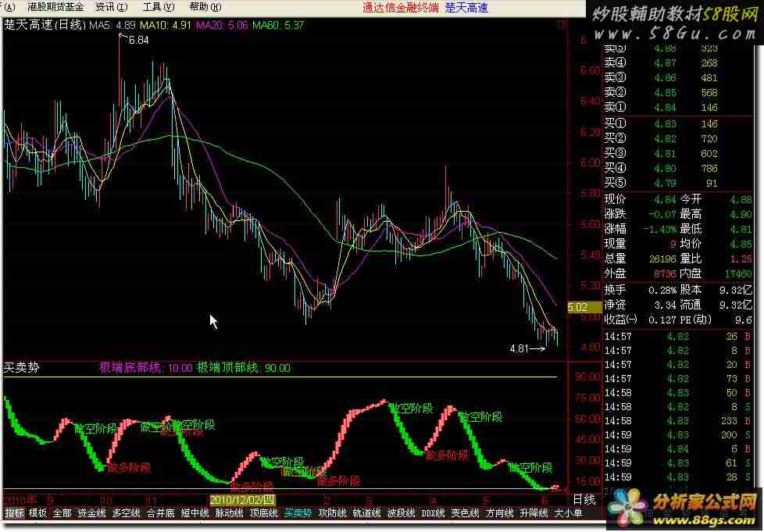Select the 模板 tab
Viewport: 764px width, 532px height.
pyautogui.click(x=38, y=513)
